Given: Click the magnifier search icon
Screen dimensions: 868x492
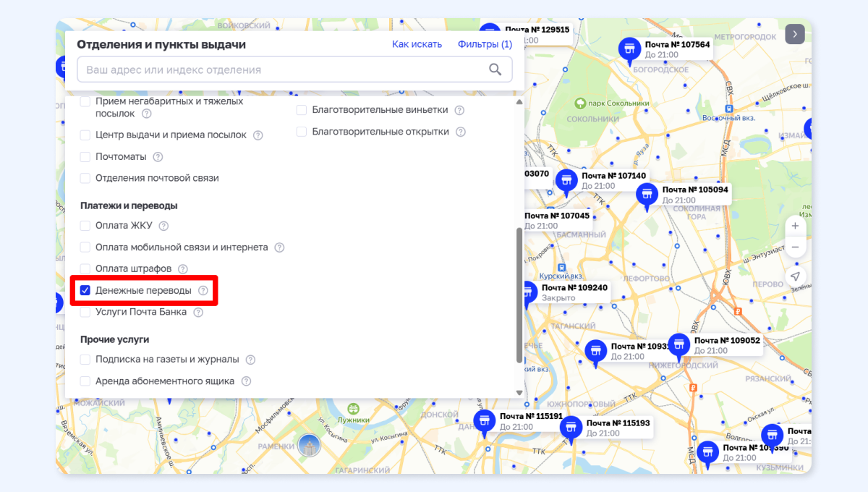Looking at the screenshot, I should [495, 69].
